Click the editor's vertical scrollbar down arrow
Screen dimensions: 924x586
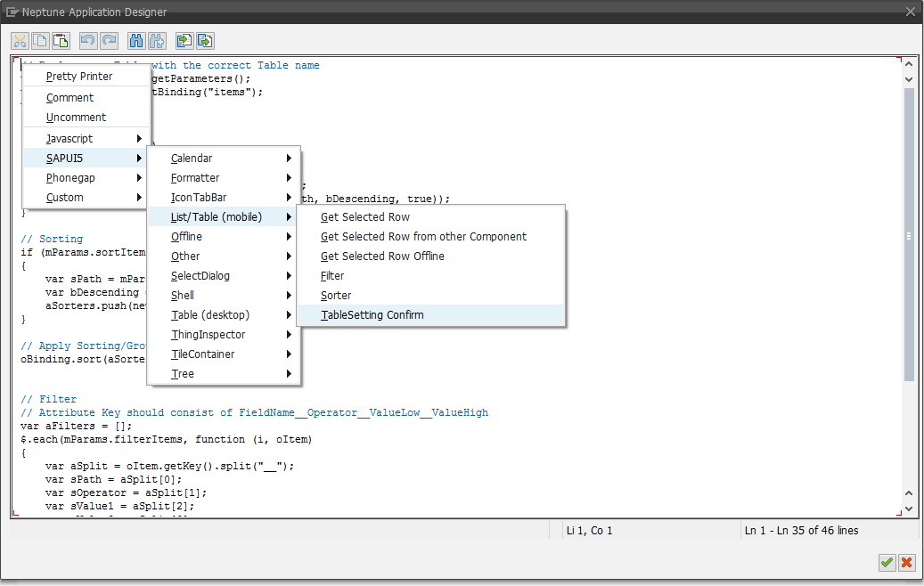[x=909, y=509]
